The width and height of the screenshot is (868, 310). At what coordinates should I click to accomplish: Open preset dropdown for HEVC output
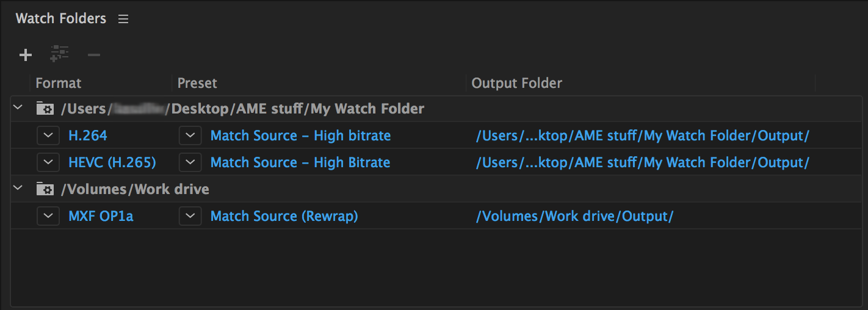190,162
